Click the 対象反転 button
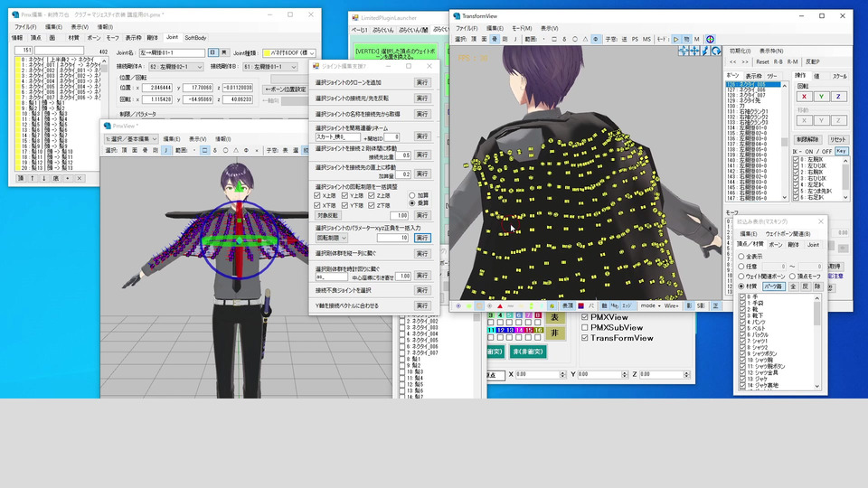This screenshot has height=488, width=868. click(327, 215)
